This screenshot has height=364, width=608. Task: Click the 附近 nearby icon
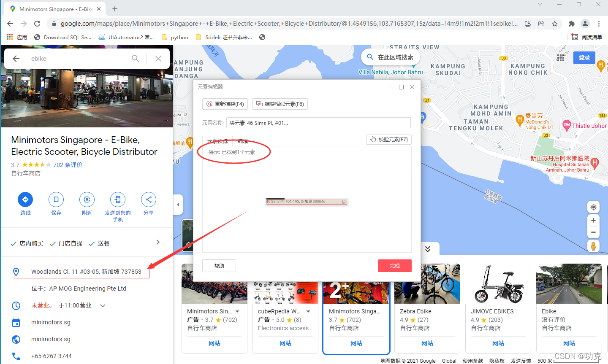pyautogui.click(x=87, y=200)
